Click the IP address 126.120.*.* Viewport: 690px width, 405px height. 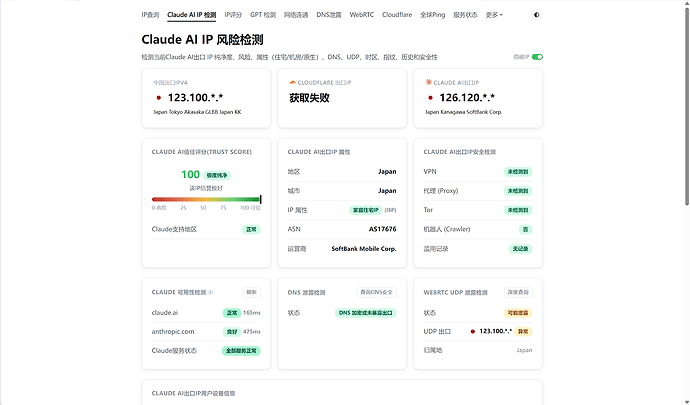467,98
